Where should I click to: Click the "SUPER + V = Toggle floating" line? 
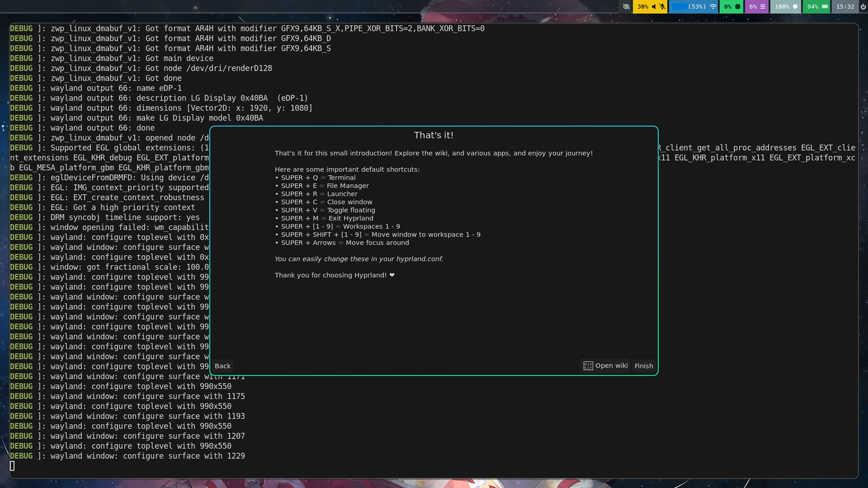point(325,210)
